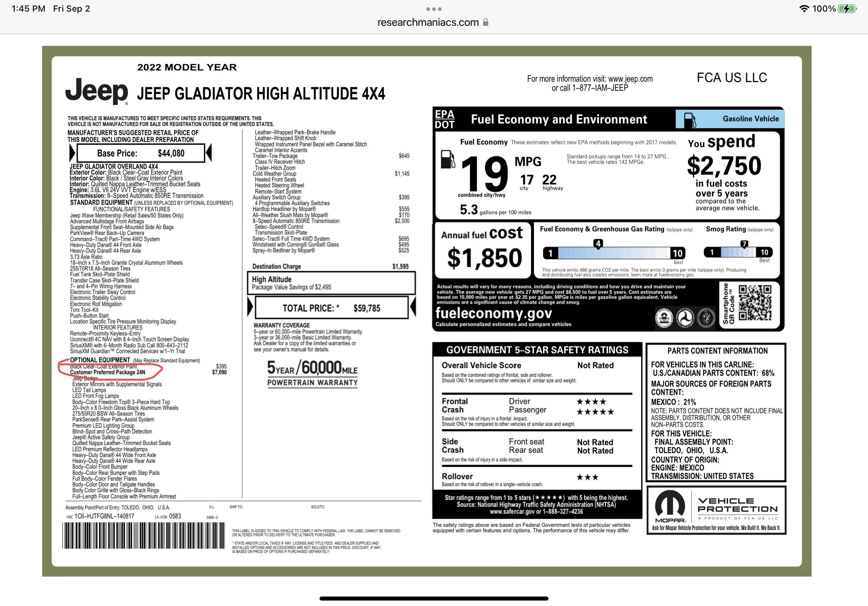868x606 pixels.
Task: Tap the marker 7 on Smog Rating scale
Action: click(x=744, y=244)
